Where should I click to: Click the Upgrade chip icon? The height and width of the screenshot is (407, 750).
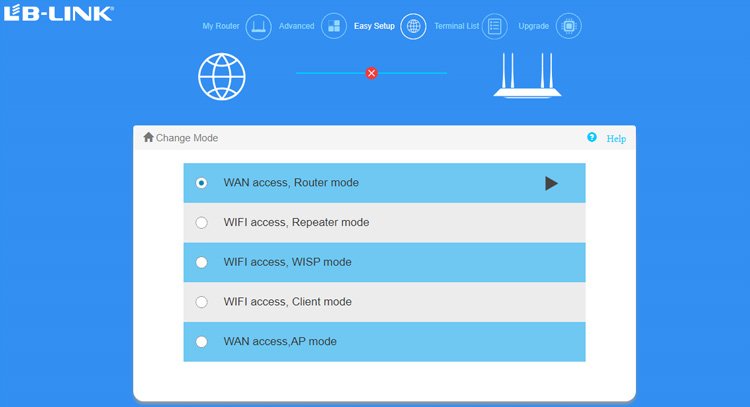point(569,26)
